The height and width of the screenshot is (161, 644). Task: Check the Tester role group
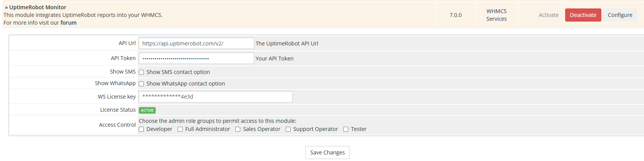[346, 129]
